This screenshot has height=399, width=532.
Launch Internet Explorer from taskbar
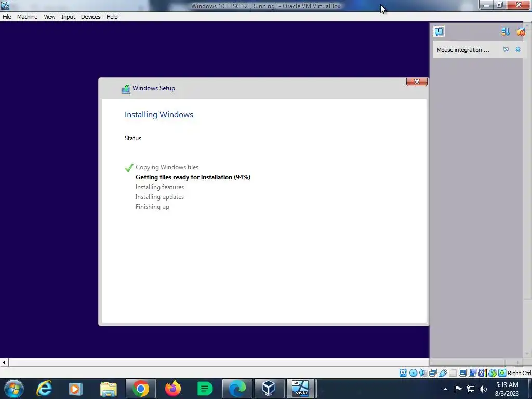point(44,389)
